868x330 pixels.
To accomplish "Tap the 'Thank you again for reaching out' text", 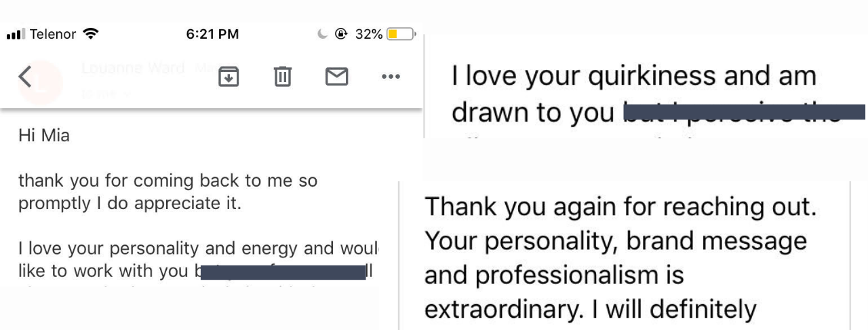I will tap(620, 207).
